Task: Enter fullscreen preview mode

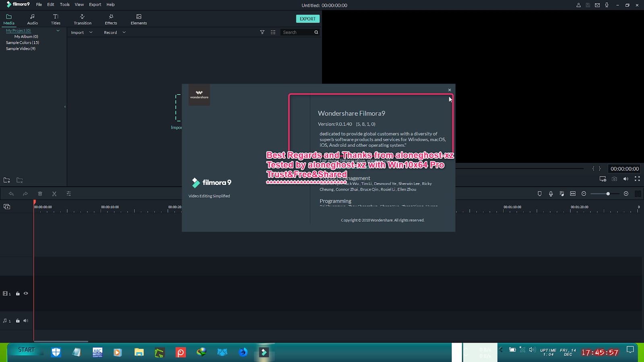Action: (637, 179)
